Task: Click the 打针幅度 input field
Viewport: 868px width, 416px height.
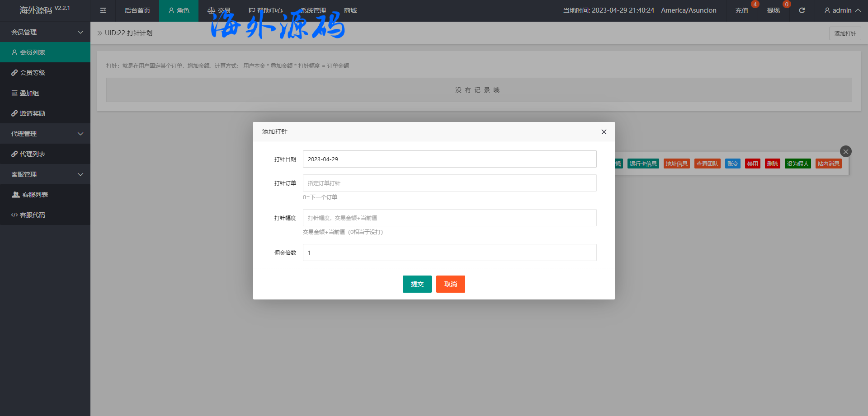Action: (x=449, y=218)
